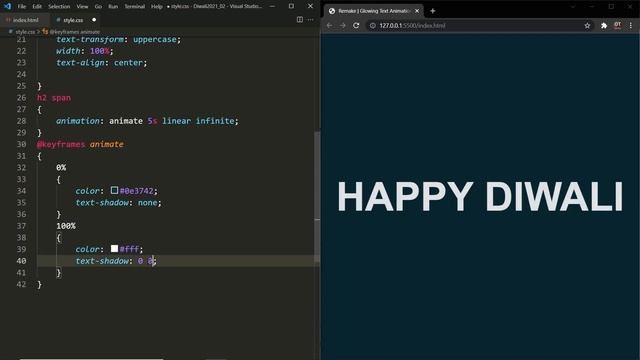Reload the browser page
This screenshot has height=360, width=640.
(x=356, y=25)
